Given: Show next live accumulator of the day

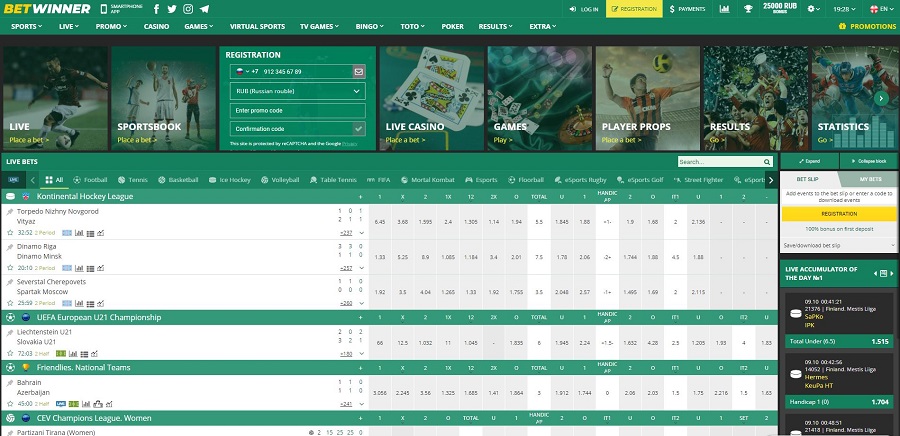Looking at the screenshot, I should coord(892,274).
